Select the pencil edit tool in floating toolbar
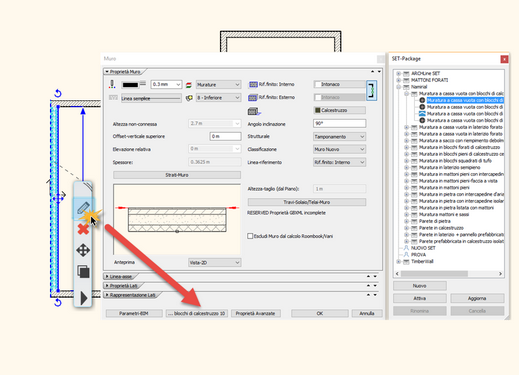This screenshot has width=519, height=375. pos(83,208)
